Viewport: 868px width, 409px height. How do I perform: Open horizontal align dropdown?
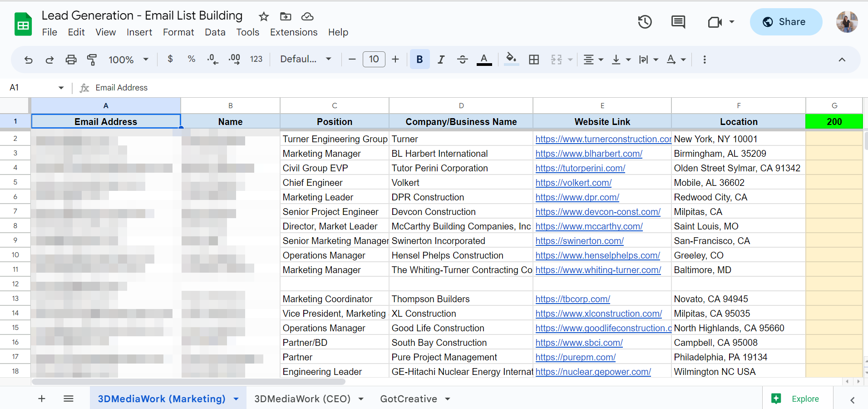coord(593,60)
